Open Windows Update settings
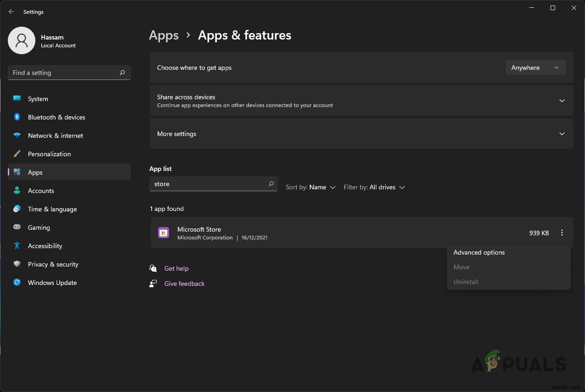 click(x=52, y=282)
